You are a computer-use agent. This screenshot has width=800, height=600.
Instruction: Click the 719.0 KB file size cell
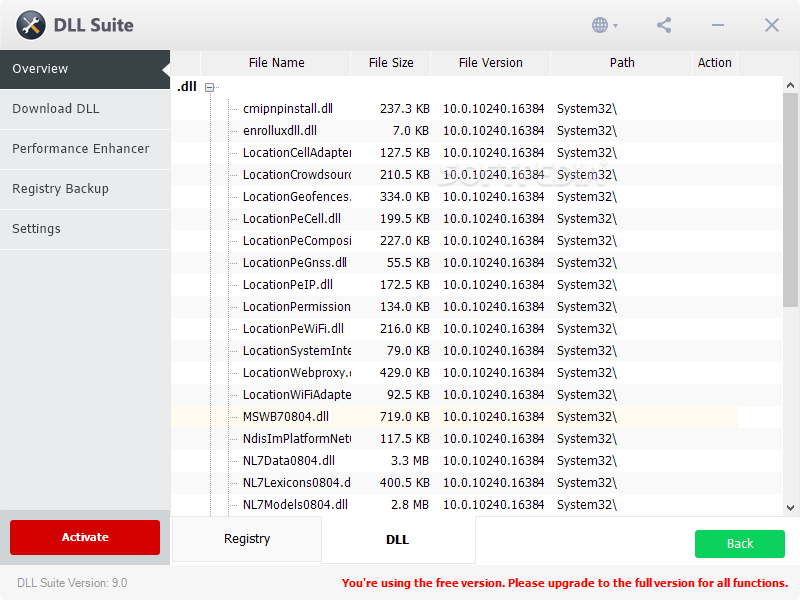405,417
